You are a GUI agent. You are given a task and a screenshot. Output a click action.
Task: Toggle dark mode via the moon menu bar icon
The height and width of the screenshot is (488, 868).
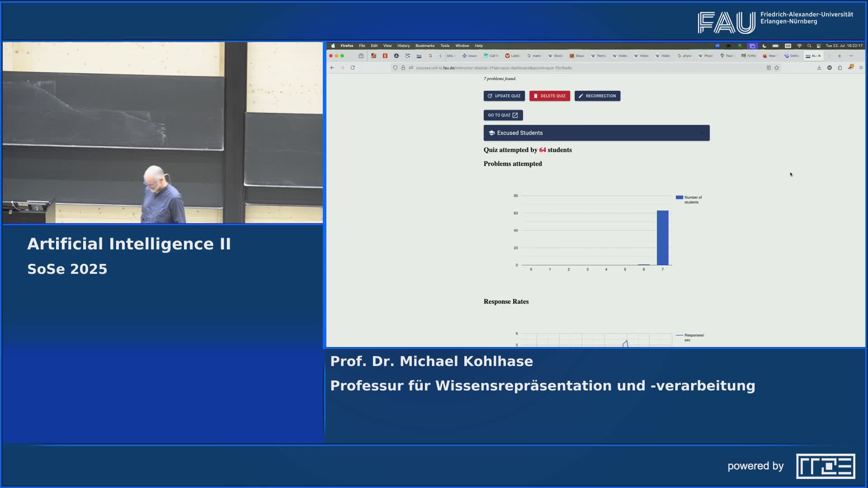coord(764,46)
